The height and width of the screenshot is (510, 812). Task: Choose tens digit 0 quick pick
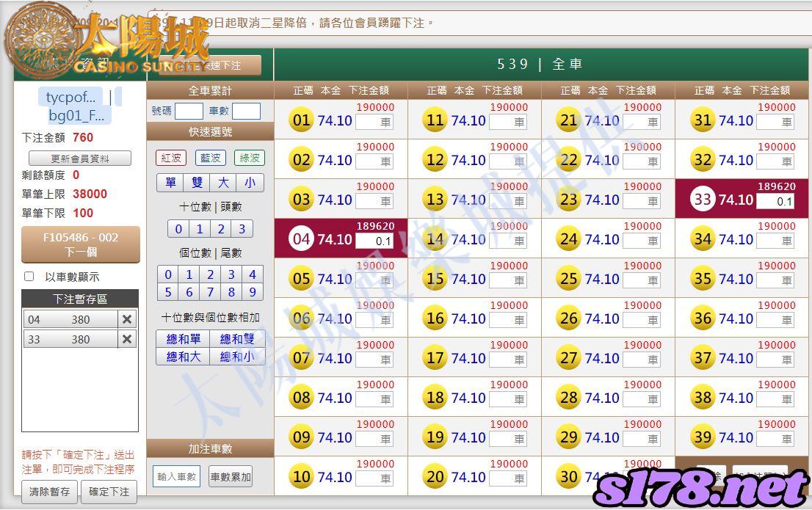click(178, 229)
